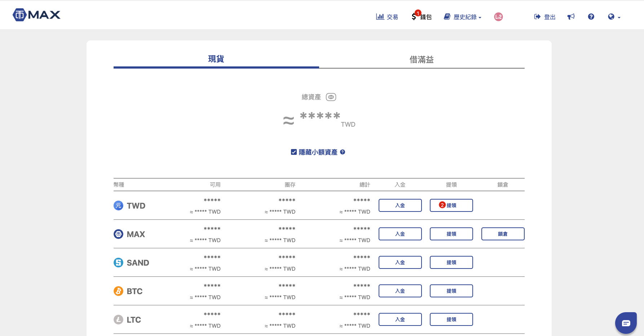Click 入金 button for BTC
Viewport: 644px width, 336px height.
click(x=400, y=291)
